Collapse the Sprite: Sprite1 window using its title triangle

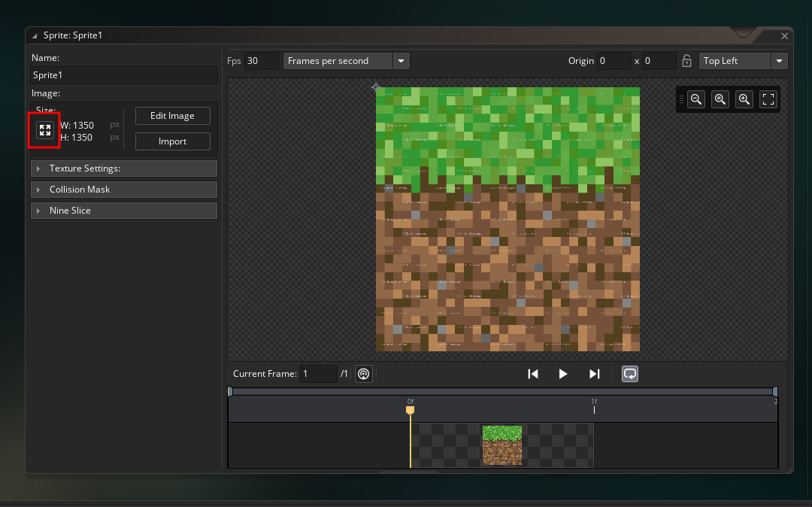(35, 36)
